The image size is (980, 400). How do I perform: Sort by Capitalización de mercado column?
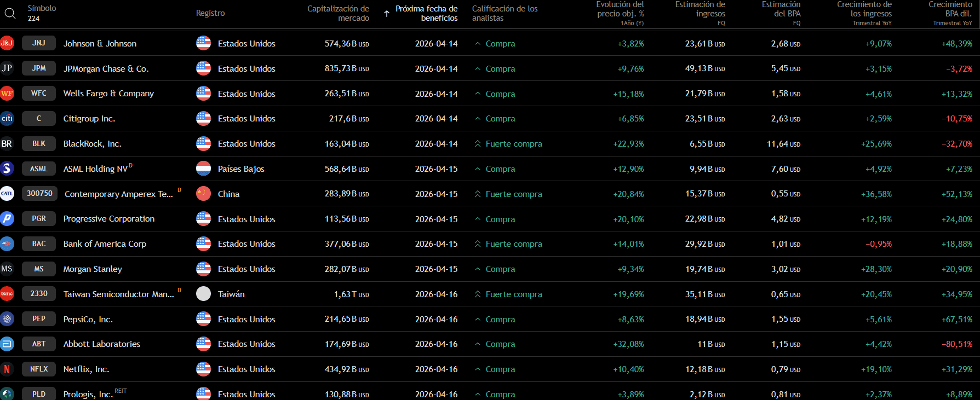coord(338,13)
